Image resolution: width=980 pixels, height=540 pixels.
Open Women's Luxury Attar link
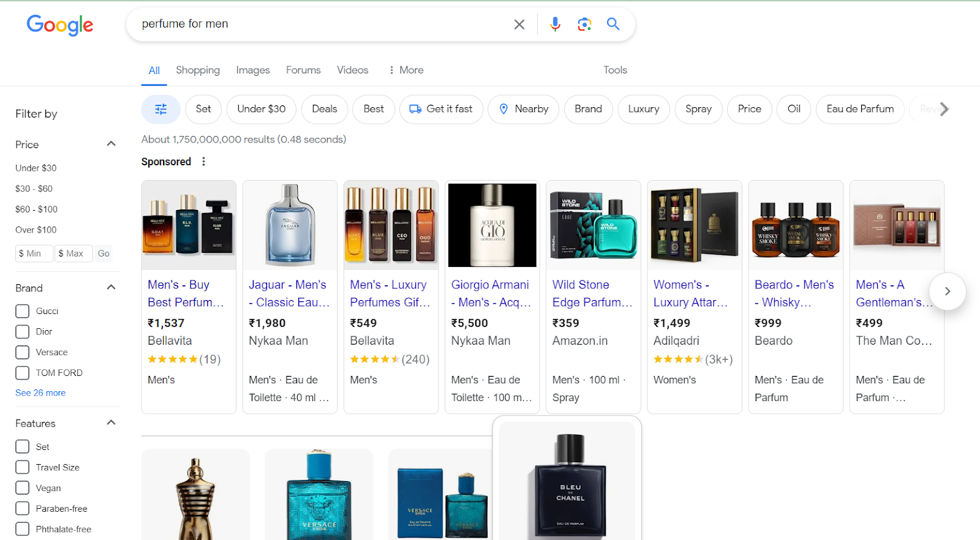pyautogui.click(x=691, y=293)
